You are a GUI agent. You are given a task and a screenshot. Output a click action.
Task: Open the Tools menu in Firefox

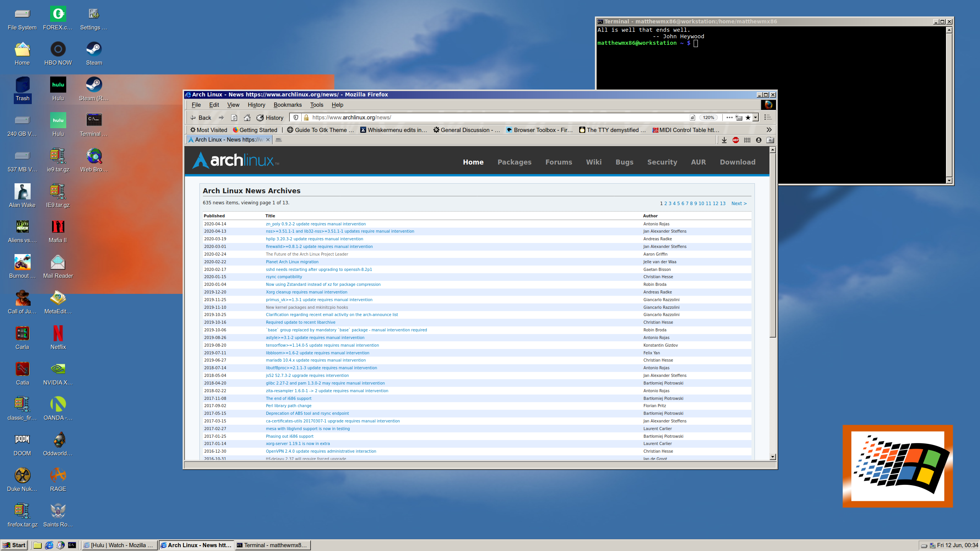pyautogui.click(x=317, y=104)
